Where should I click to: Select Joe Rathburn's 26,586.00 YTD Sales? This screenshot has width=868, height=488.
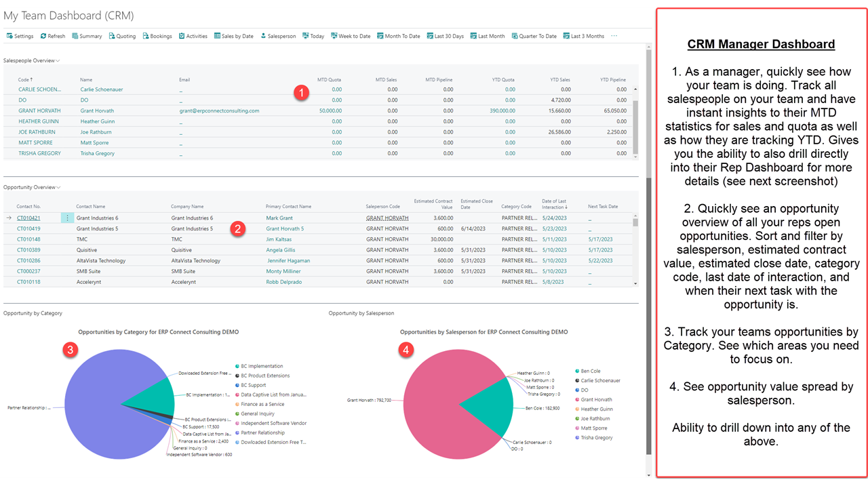tap(559, 132)
